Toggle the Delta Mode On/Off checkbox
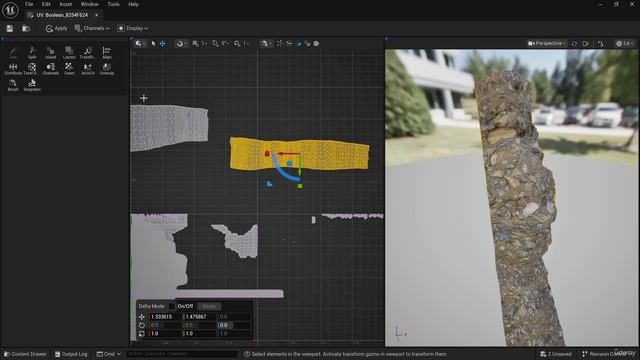 [x=172, y=306]
